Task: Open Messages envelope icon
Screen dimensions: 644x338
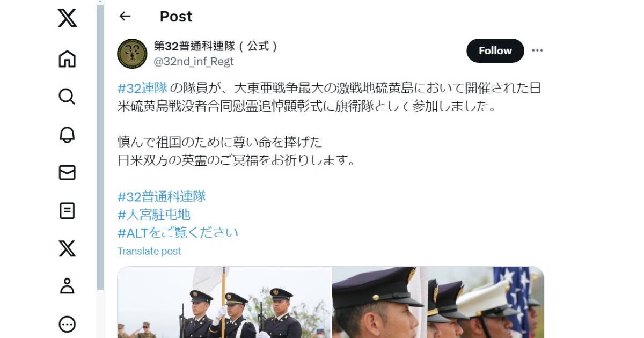Action: point(67,173)
